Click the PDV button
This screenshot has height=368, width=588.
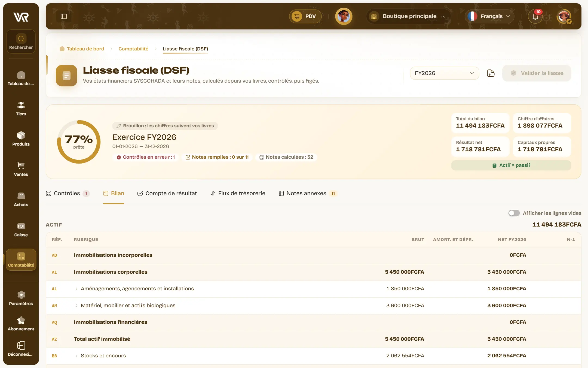pyautogui.click(x=305, y=16)
